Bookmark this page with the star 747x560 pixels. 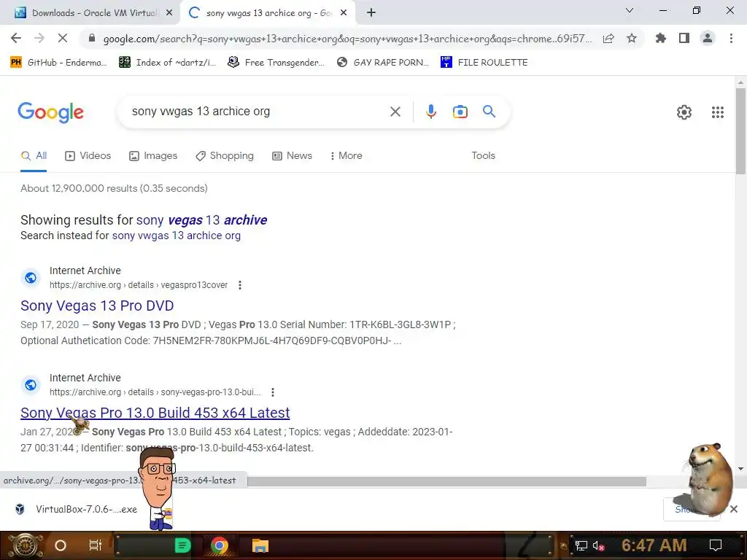pos(632,38)
